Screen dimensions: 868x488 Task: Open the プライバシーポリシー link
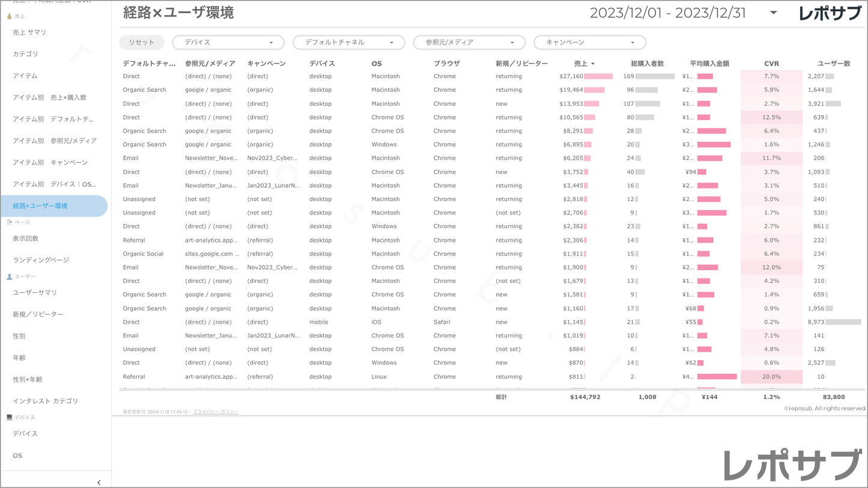click(x=216, y=412)
